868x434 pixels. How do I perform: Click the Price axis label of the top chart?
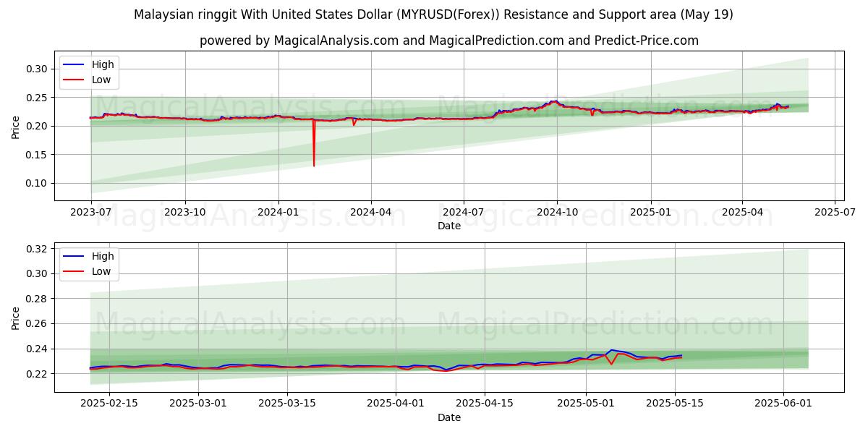point(16,126)
